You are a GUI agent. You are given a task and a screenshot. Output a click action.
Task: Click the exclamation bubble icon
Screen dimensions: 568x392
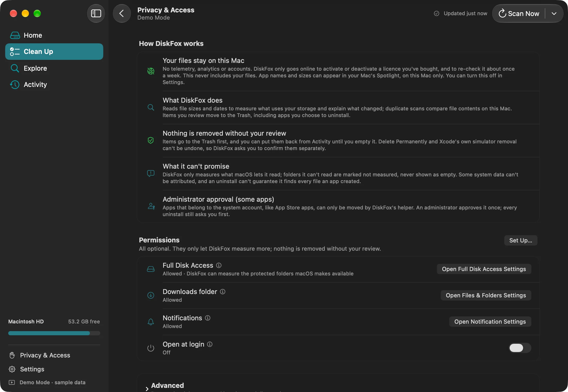click(151, 173)
